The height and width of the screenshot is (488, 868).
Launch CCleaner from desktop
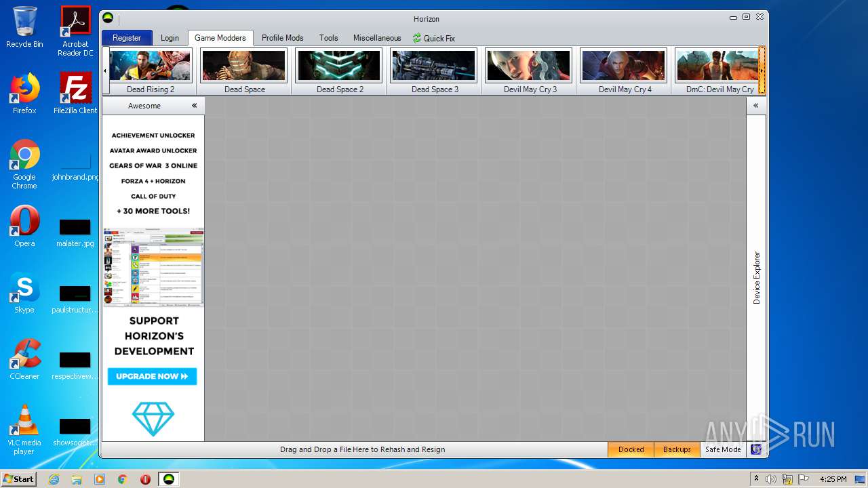click(24, 359)
